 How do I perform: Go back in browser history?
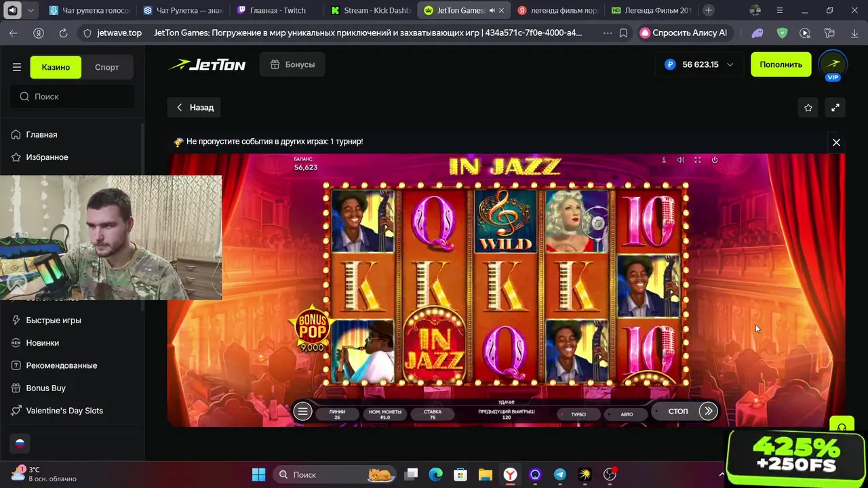point(14,33)
